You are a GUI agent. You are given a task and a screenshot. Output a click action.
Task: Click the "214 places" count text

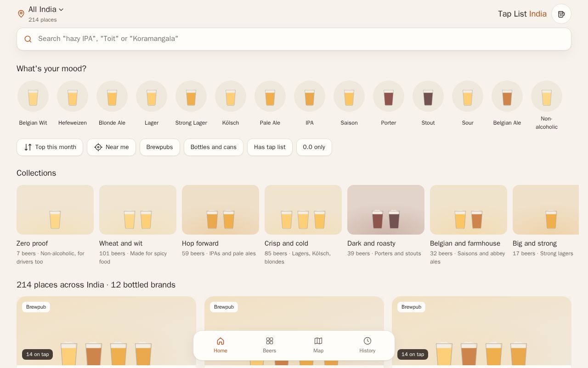[43, 20]
